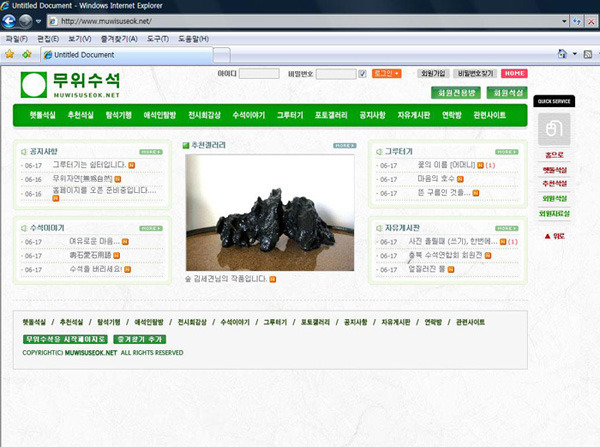Screen dimensions: 600x447
Task: Click the 무위수석을 시작페이지로 footer button
Action: coord(65,339)
